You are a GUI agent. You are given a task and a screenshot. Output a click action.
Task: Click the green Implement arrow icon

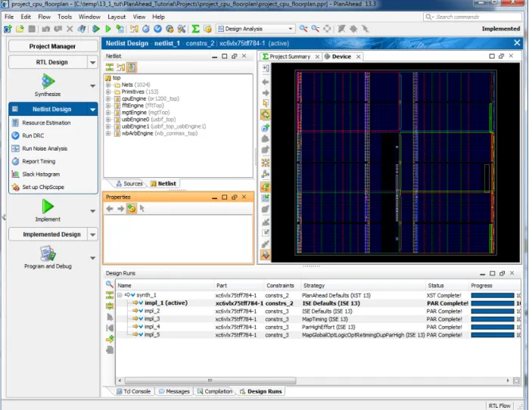pyautogui.click(x=48, y=207)
